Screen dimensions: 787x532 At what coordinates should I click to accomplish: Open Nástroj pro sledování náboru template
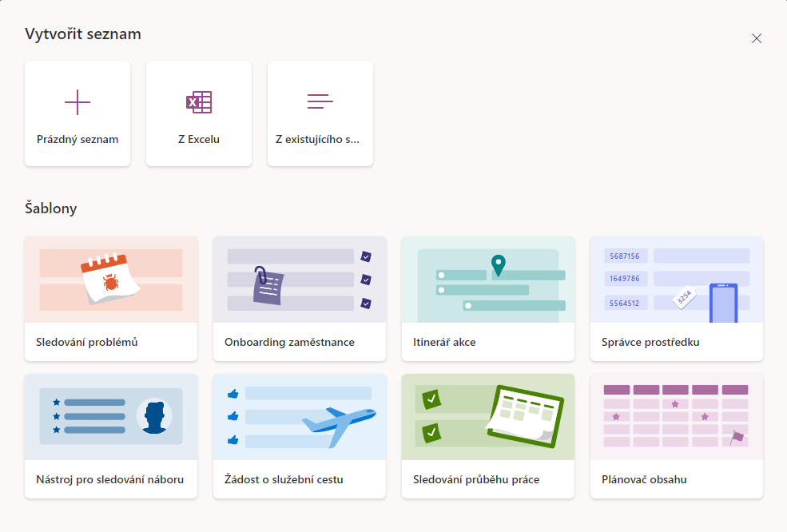110,479
